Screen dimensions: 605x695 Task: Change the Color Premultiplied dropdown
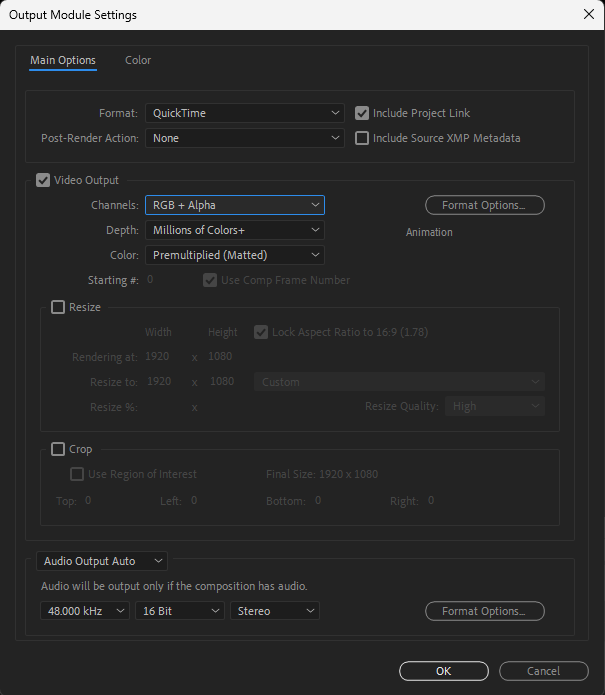[234, 255]
